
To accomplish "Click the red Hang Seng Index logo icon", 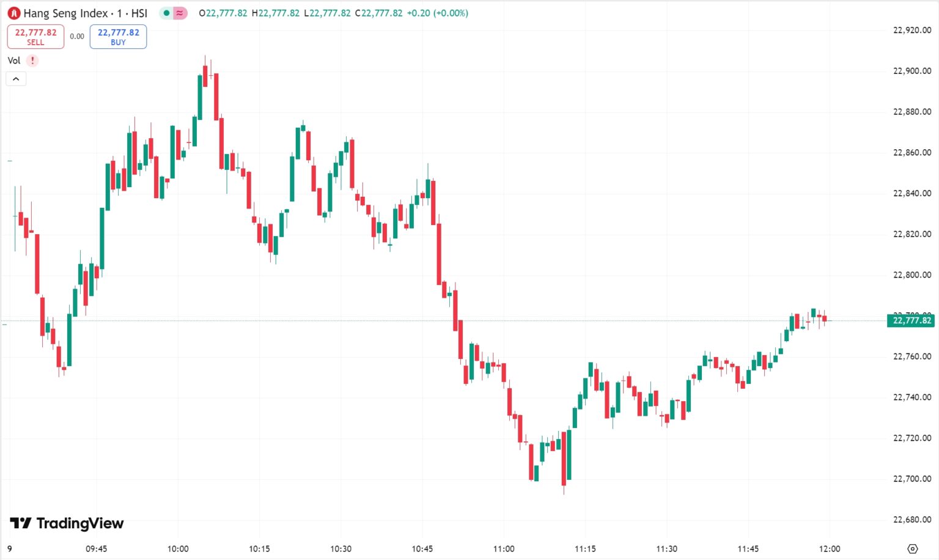I will click(x=13, y=13).
